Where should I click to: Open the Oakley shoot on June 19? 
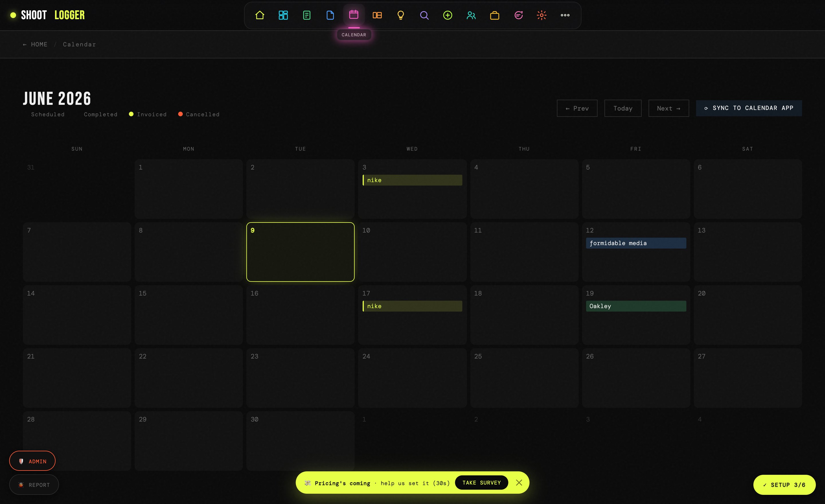[x=636, y=306]
